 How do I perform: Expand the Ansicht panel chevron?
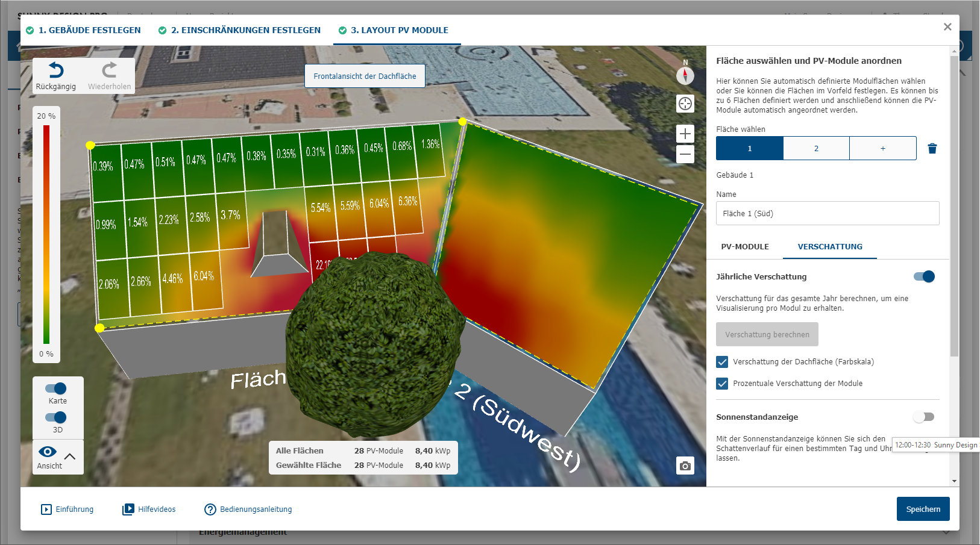click(70, 456)
